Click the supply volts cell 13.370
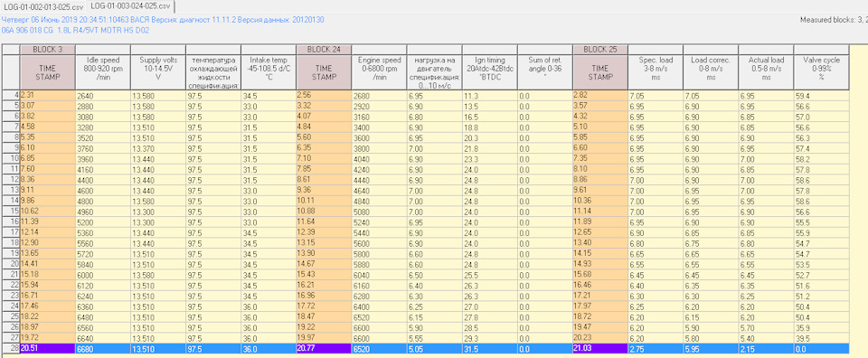The height and width of the screenshot is (358, 868). [x=157, y=148]
